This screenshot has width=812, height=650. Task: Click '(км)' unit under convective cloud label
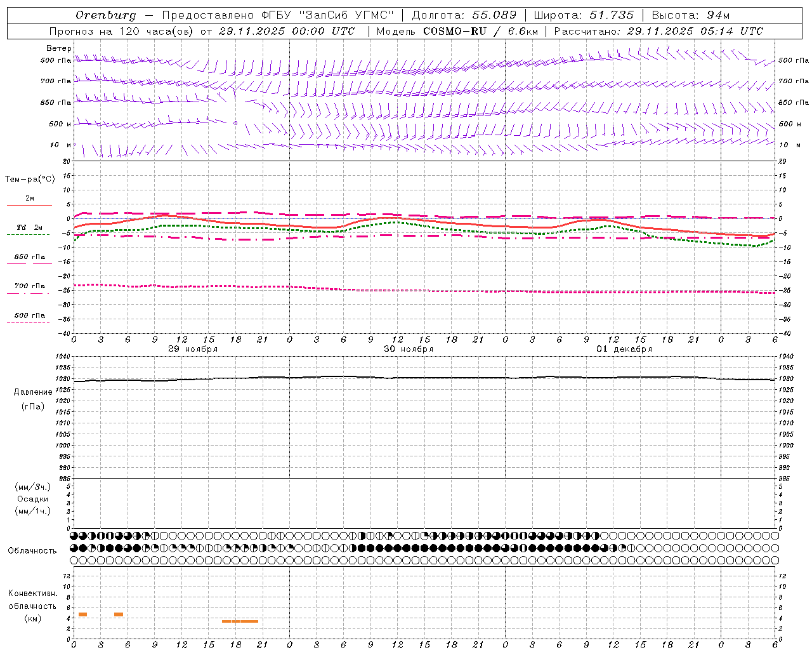point(33,618)
